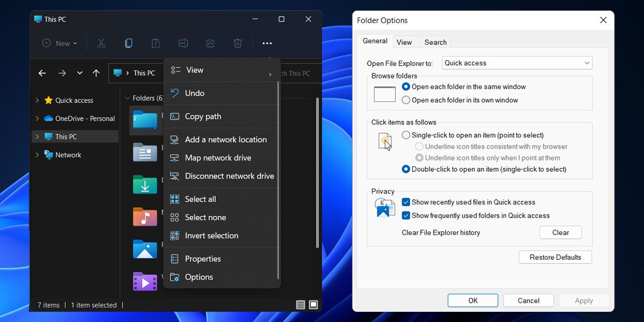
Task: Click the Cut icon in the toolbar
Action: (101, 43)
